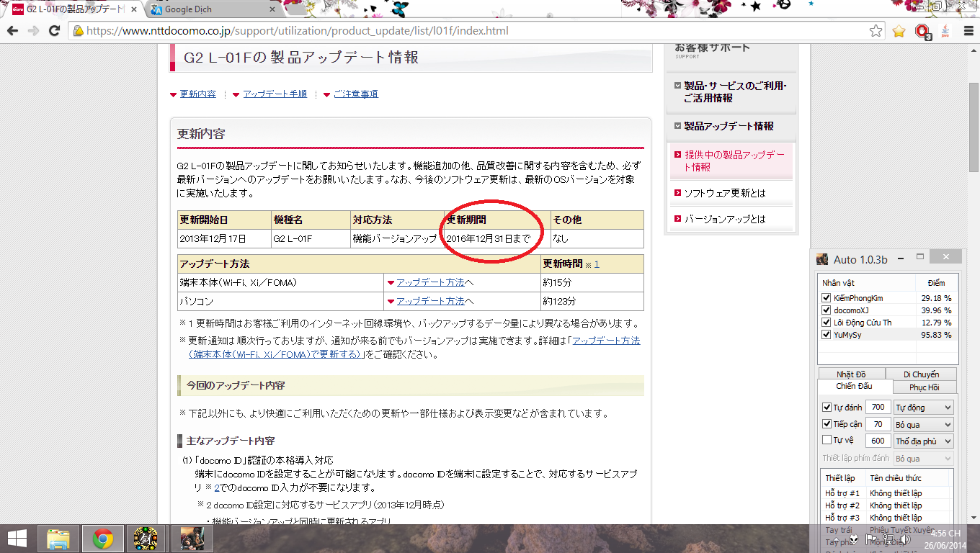Jump to the アップデート手順 anchor link
This screenshot has width=980, height=553.
(275, 94)
